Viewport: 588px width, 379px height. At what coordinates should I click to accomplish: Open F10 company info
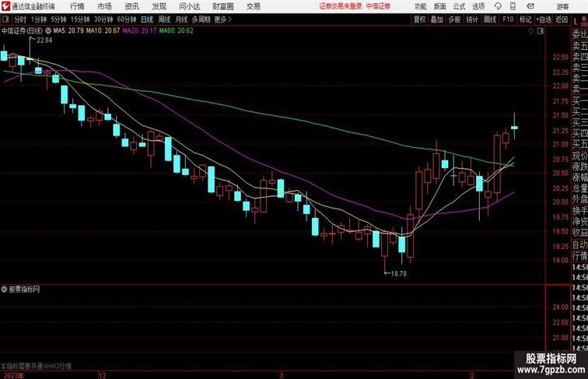tap(508, 19)
